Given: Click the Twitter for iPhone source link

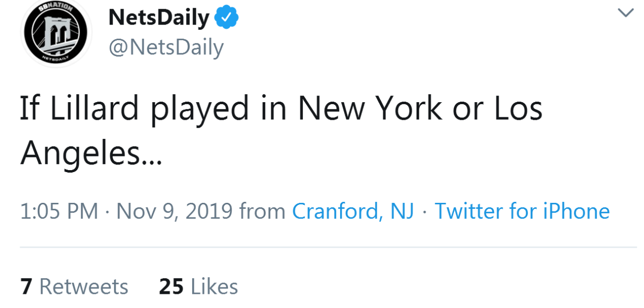Looking at the screenshot, I should (x=522, y=211).
